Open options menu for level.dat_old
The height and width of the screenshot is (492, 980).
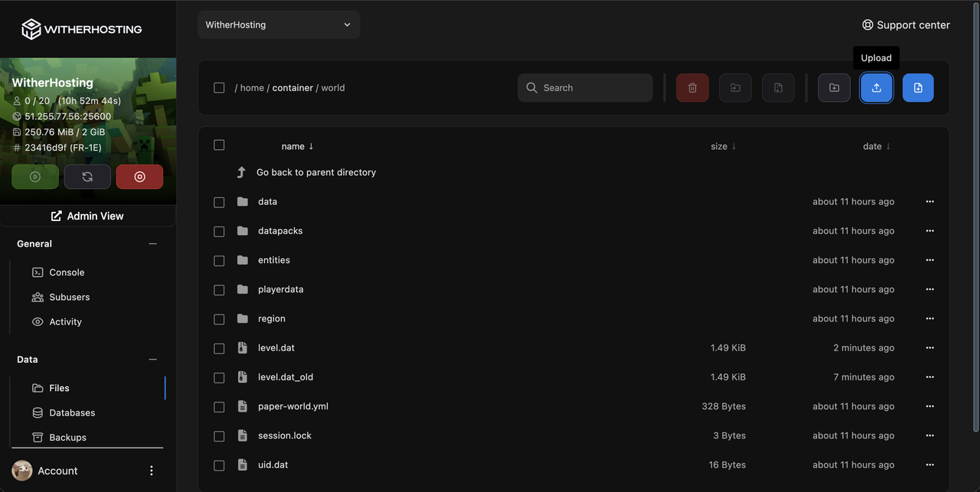click(x=929, y=377)
